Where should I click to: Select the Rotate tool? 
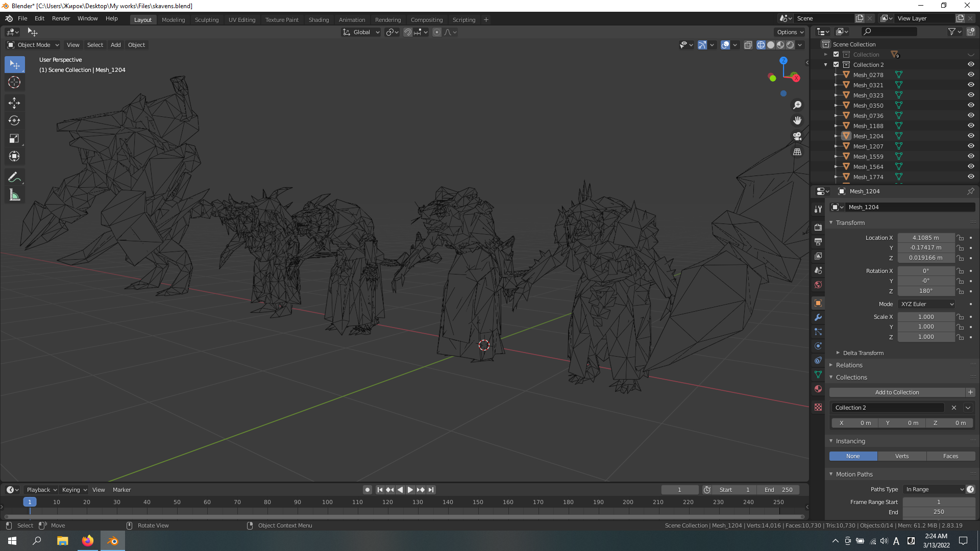[14, 121]
